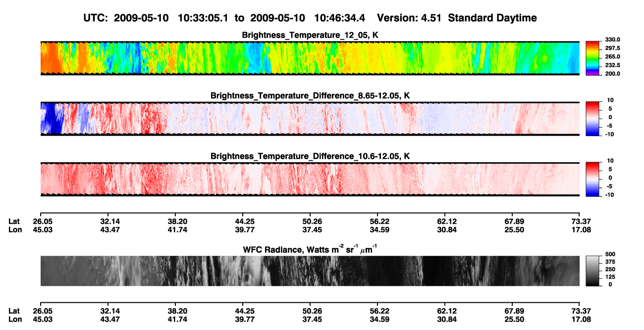This screenshot has height=330, width=644.
Task: Click the 10.6-12.05 temperature difference image strip
Action: pyautogui.click(x=310, y=179)
